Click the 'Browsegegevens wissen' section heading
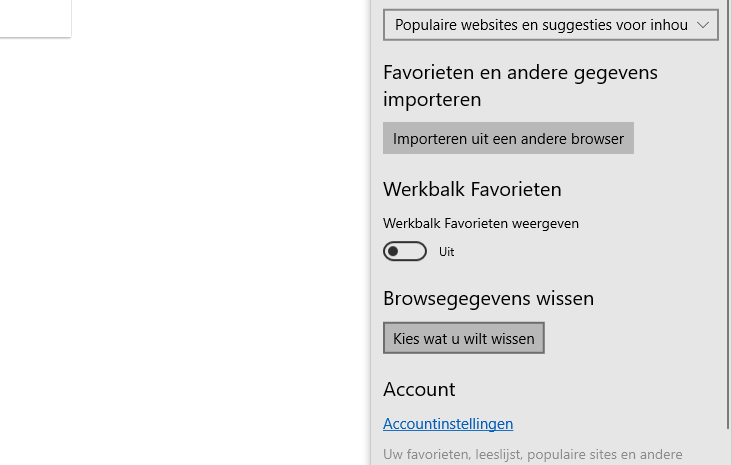This screenshot has height=465, width=732. pyautogui.click(x=488, y=298)
